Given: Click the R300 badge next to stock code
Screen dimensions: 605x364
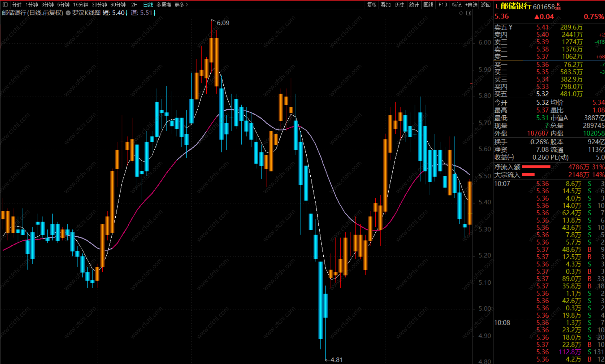Looking at the screenshot, I should click(x=558, y=7).
